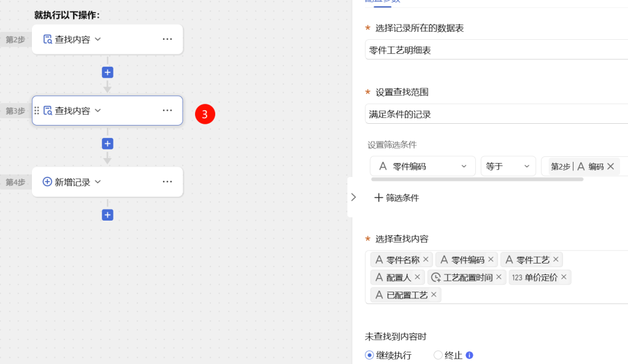
Task: Remove the 第2步 编码 filter value
Action: pyautogui.click(x=610, y=167)
